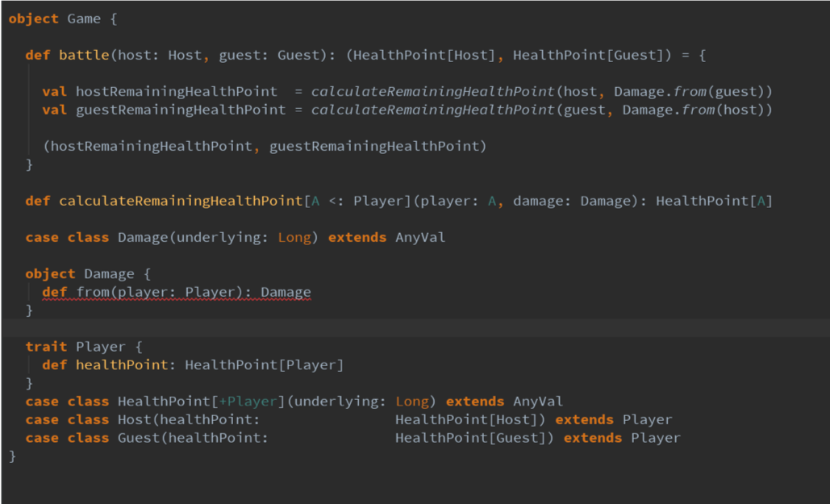Click object Damage declaration name

click(109, 274)
